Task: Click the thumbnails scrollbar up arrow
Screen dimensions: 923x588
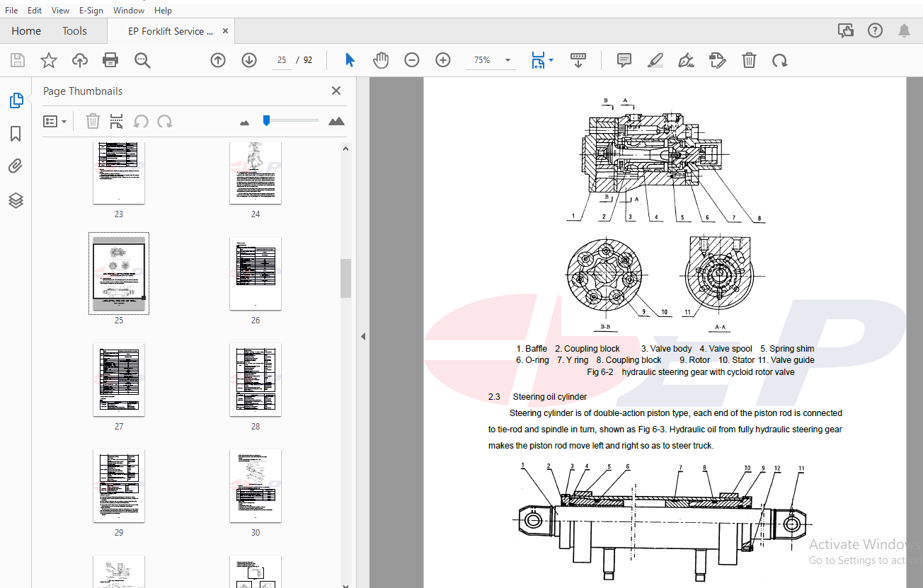Action: coord(345,149)
